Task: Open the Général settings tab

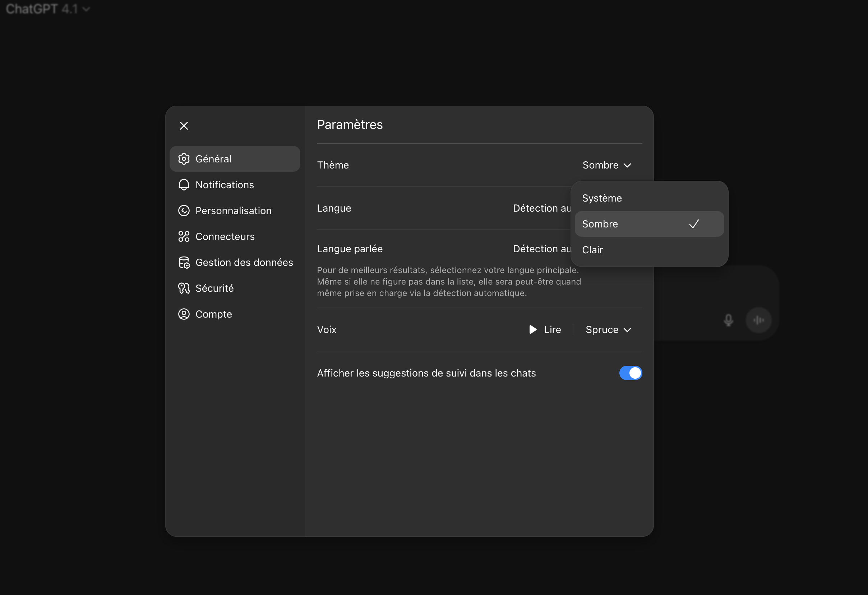Action: tap(235, 159)
